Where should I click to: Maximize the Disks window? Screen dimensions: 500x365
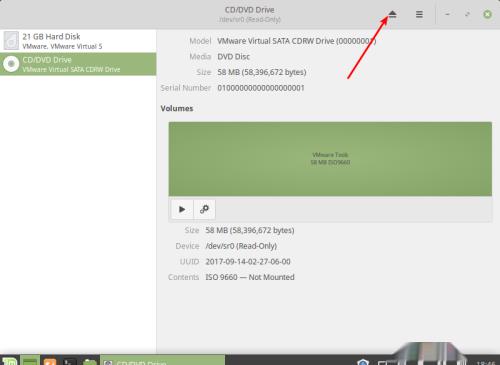[x=467, y=14]
